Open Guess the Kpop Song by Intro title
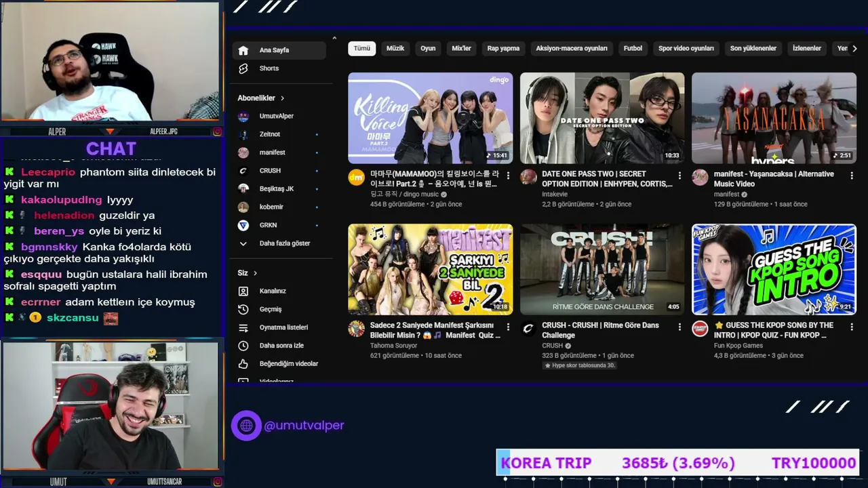 (x=774, y=330)
